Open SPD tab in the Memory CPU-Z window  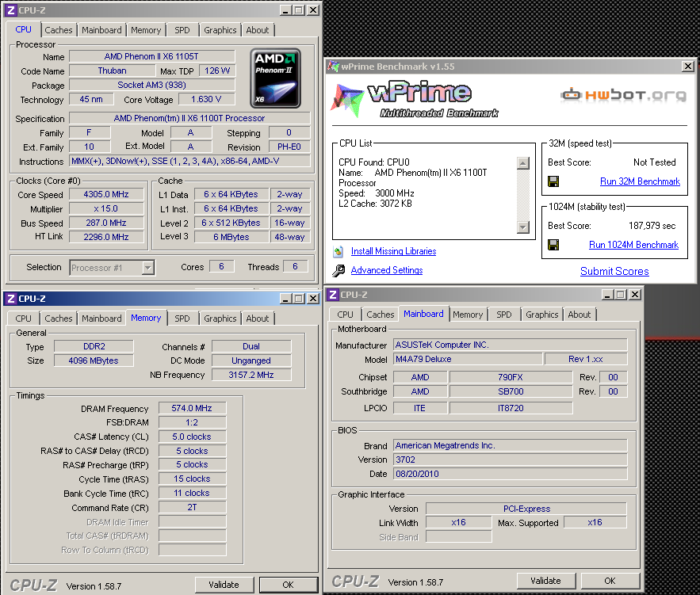coord(182,318)
